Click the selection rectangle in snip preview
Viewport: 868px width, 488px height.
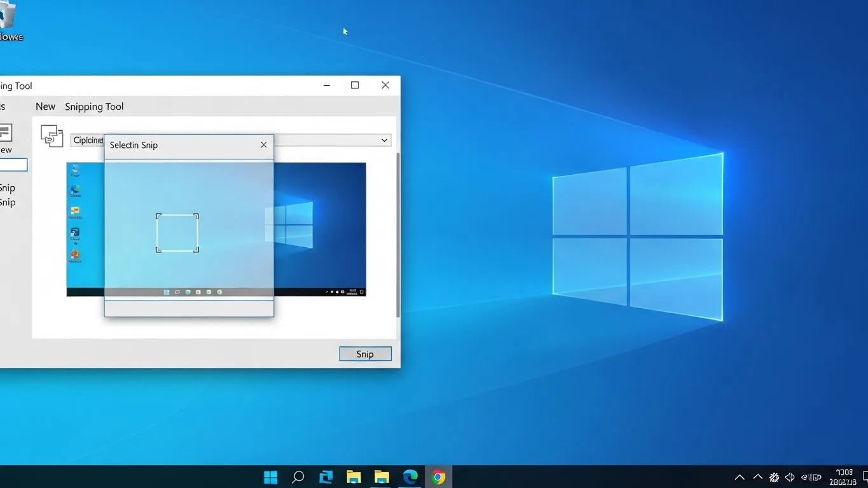click(x=177, y=233)
